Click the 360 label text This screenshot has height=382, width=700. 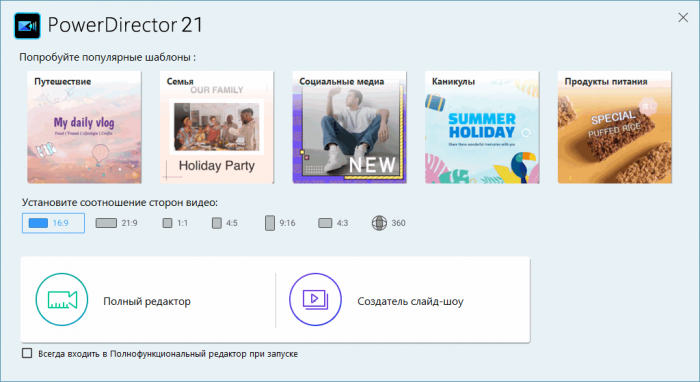(398, 223)
